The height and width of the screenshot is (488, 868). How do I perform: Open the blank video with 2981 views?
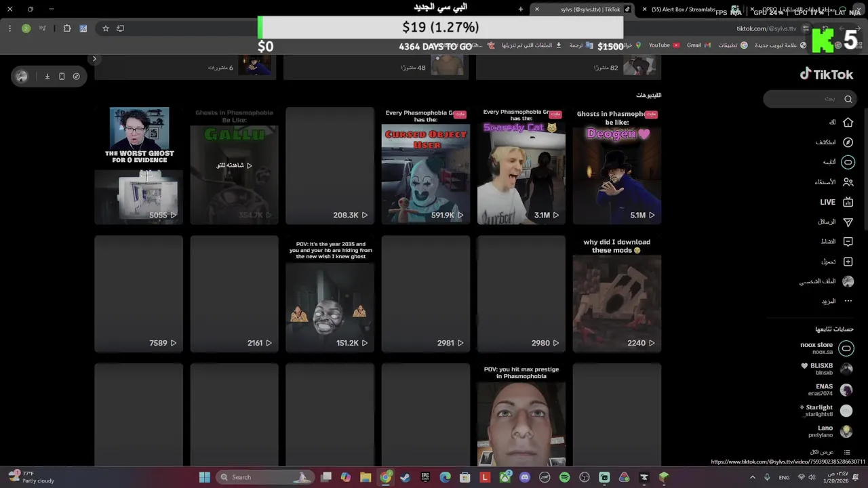pyautogui.click(x=425, y=293)
